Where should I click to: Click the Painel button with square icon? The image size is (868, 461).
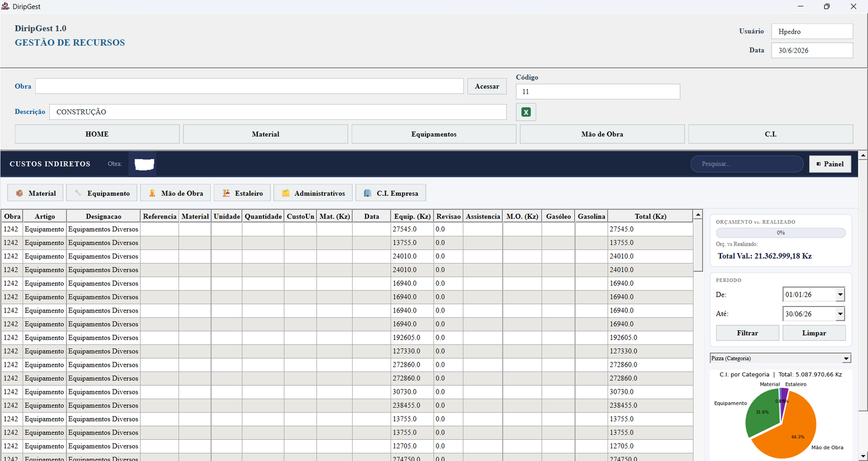point(830,164)
